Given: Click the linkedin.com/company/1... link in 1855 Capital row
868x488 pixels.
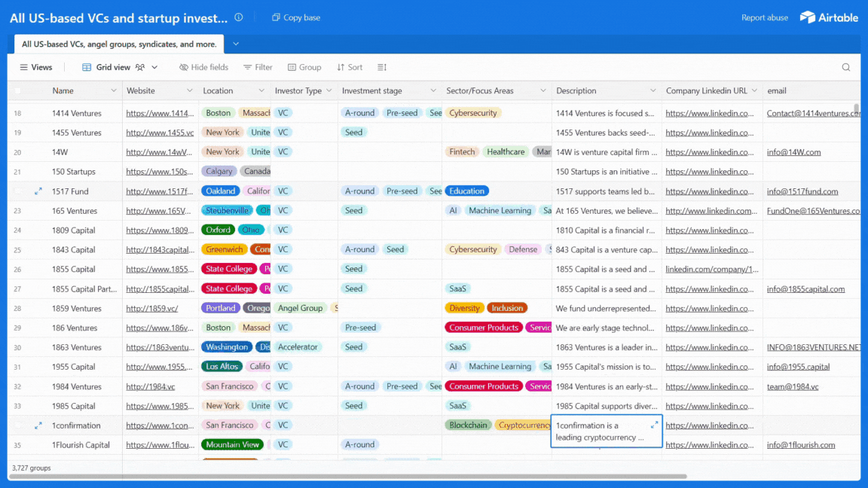Looking at the screenshot, I should tap(712, 270).
